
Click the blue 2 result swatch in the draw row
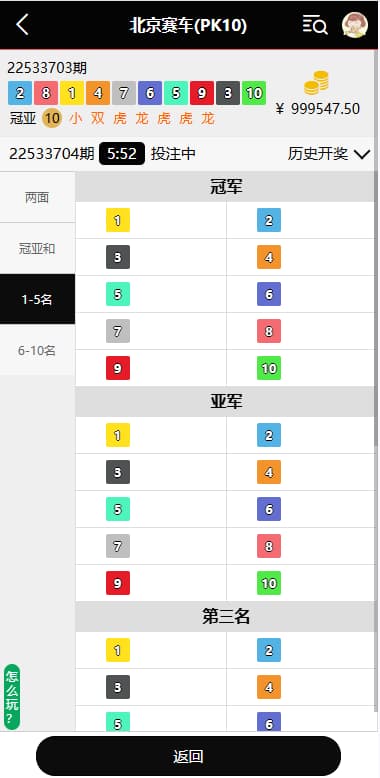tap(20, 93)
